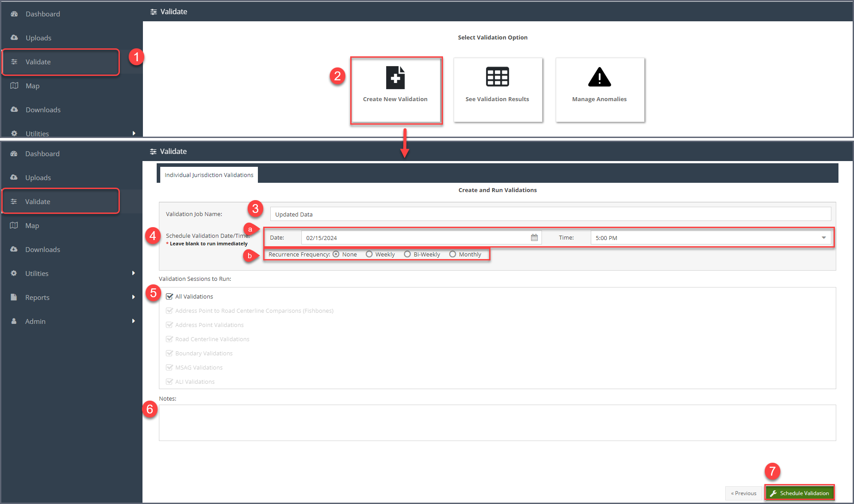Switch to Individual Jurisdiction Validations tab
This screenshot has height=504, width=854.
coord(209,175)
